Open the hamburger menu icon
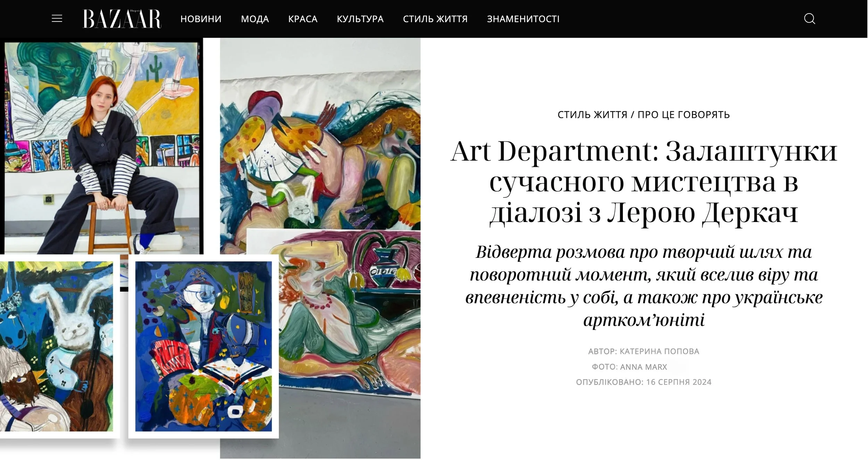The height and width of the screenshot is (460, 868). (57, 19)
